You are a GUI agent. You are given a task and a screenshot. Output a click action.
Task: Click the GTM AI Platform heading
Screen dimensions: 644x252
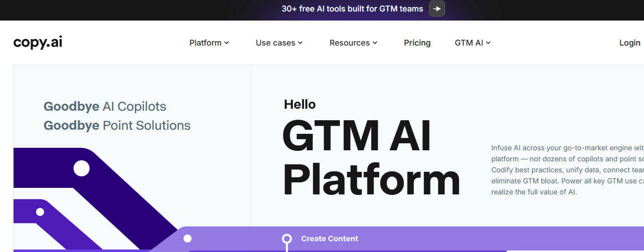pos(371,158)
